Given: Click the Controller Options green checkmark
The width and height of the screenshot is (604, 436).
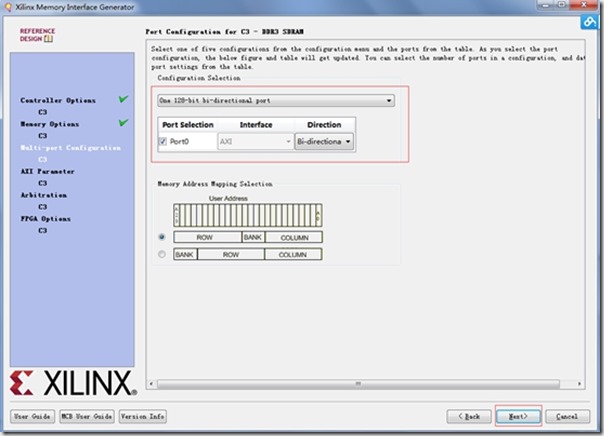Looking at the screenshot, I should click(123, 99).
